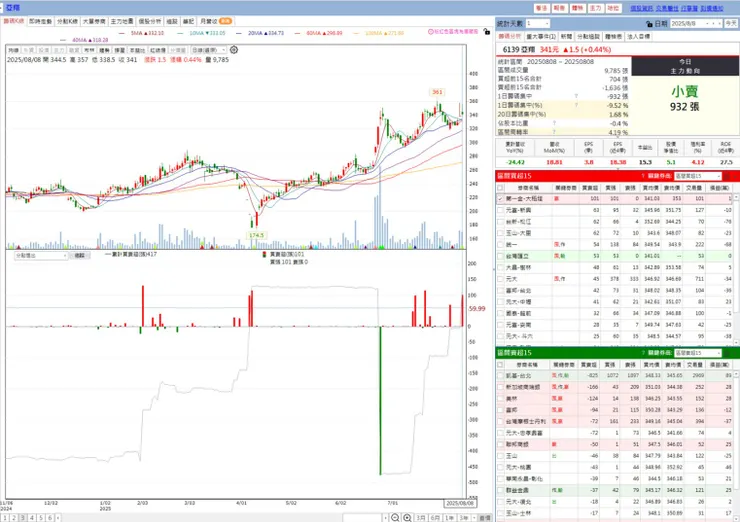The width and height of the screenshot is (740, 522).
Task: Open the 日線(還原) period dropdown
Action: pos(208,50)
